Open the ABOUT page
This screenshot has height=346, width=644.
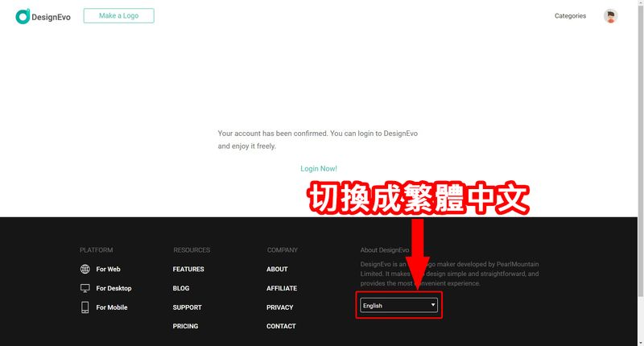[x=277, y=270]
